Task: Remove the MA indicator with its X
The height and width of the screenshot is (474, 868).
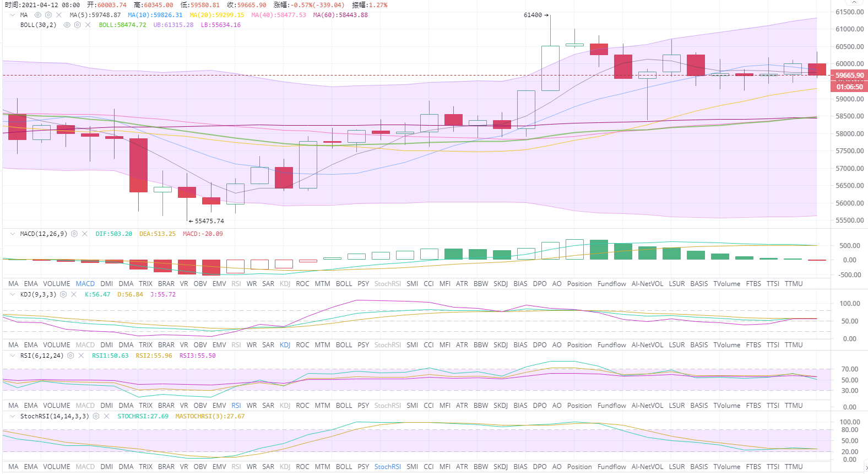Action: point(59,15)
